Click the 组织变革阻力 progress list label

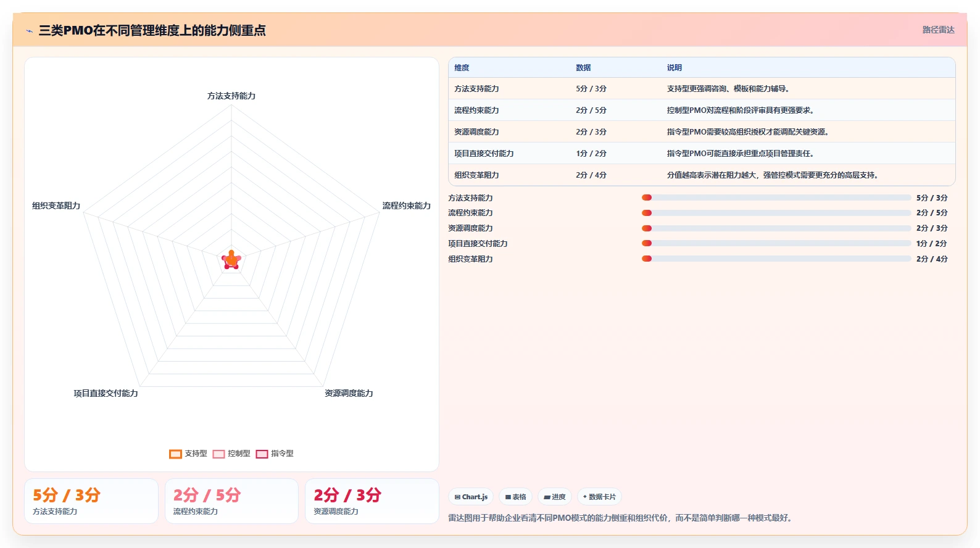(470, 259)
